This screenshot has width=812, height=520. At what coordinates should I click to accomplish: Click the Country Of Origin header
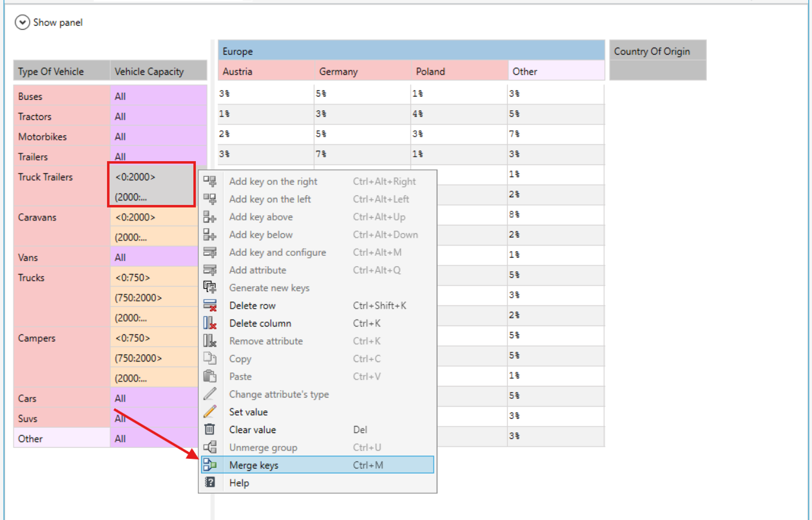click(x=657, y=51)
